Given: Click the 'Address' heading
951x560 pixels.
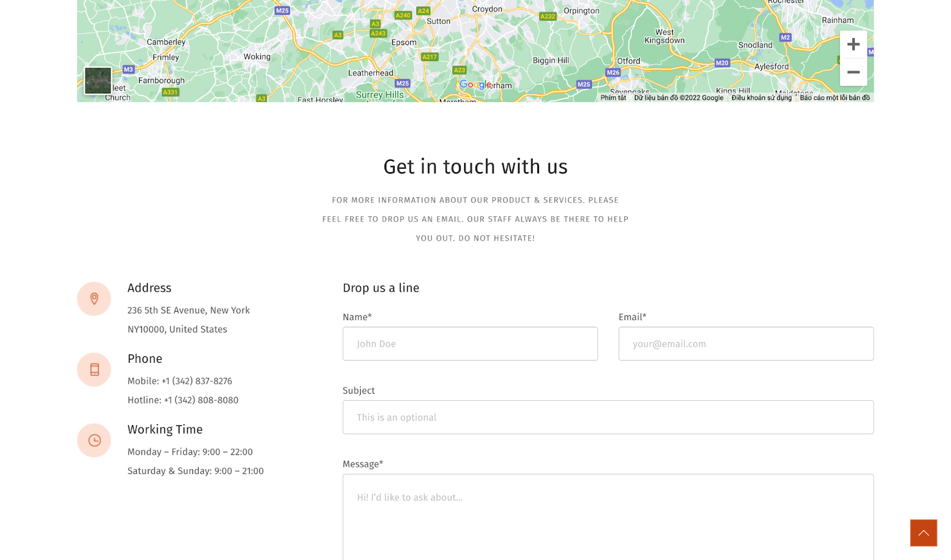Looking at the screenshot, I should pos(149,288).
